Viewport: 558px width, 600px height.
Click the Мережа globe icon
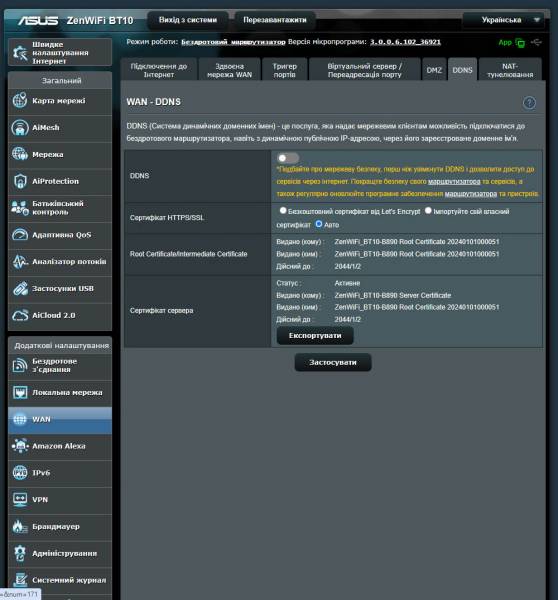pos(20,154)
